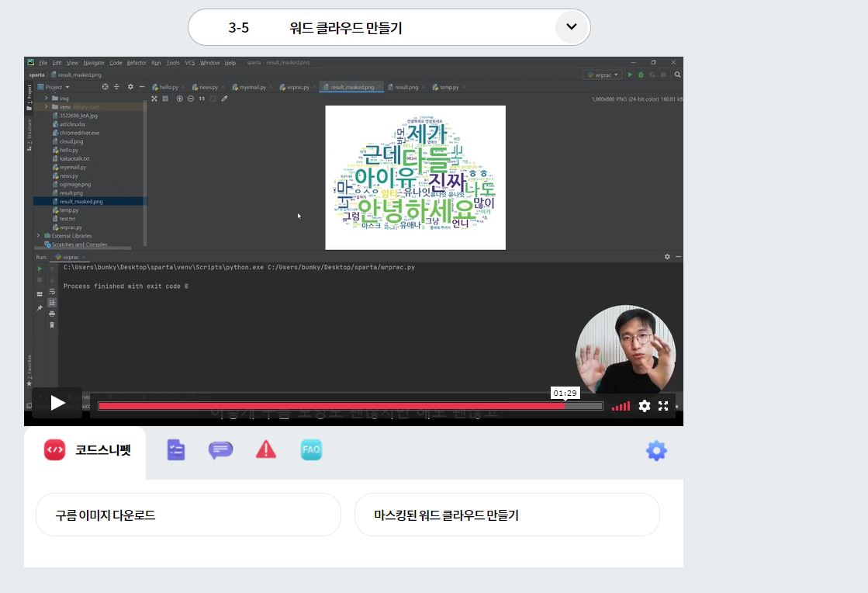
Task: Open the video player settings gear
Action: (645, 406)
